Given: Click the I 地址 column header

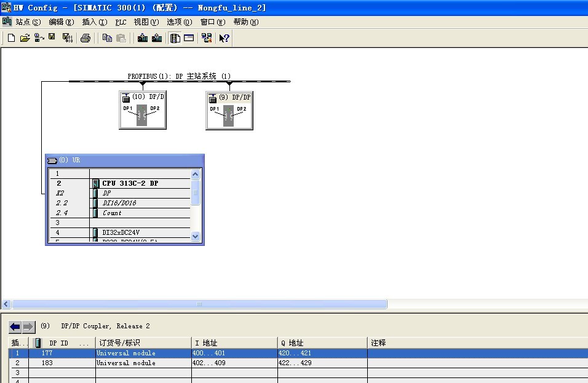Looking at the screenshot, I should [x=235, y=343].
